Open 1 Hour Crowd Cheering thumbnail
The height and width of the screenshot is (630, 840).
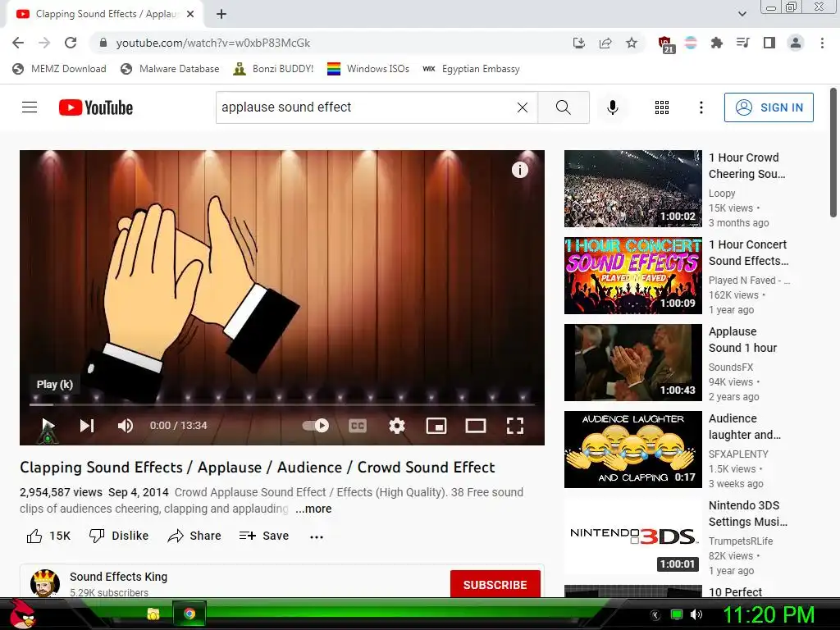click(632, 189)
